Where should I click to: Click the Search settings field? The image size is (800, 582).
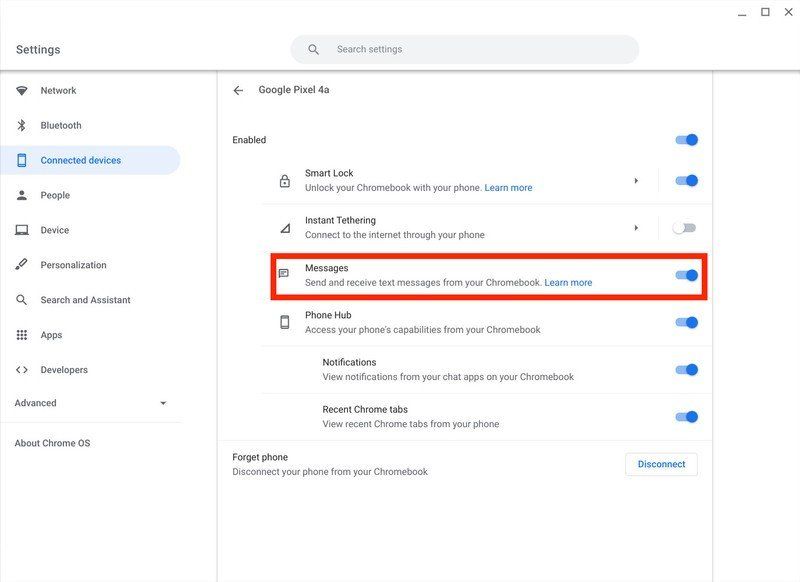coord(464,48)
